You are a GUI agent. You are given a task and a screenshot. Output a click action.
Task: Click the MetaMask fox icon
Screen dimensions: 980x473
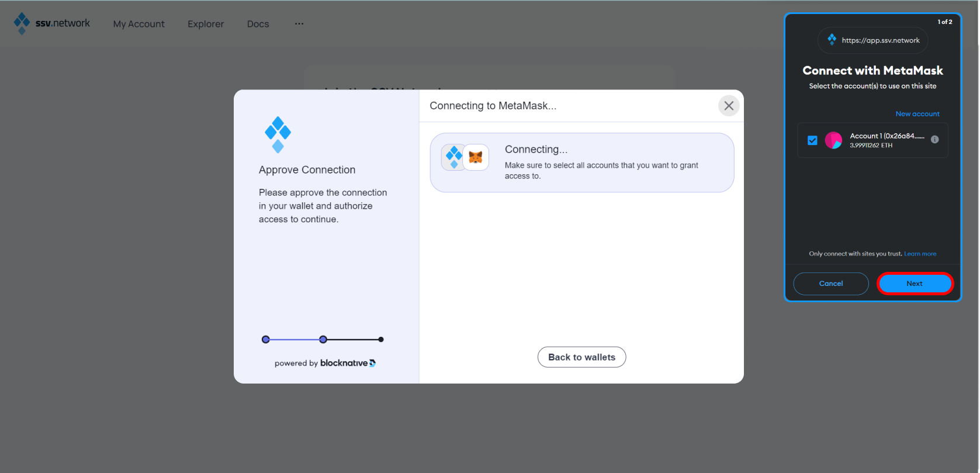pos(476,157)
